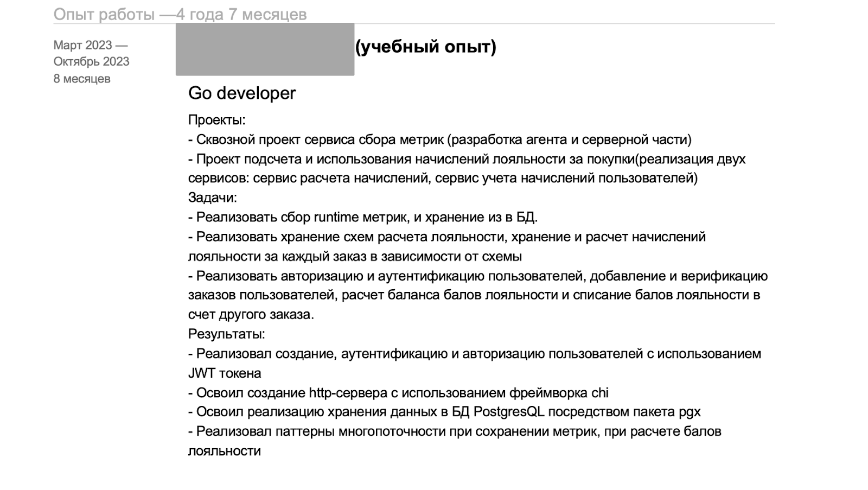
Task: Click the 'Go developer' job title
Action: [242, 93]
